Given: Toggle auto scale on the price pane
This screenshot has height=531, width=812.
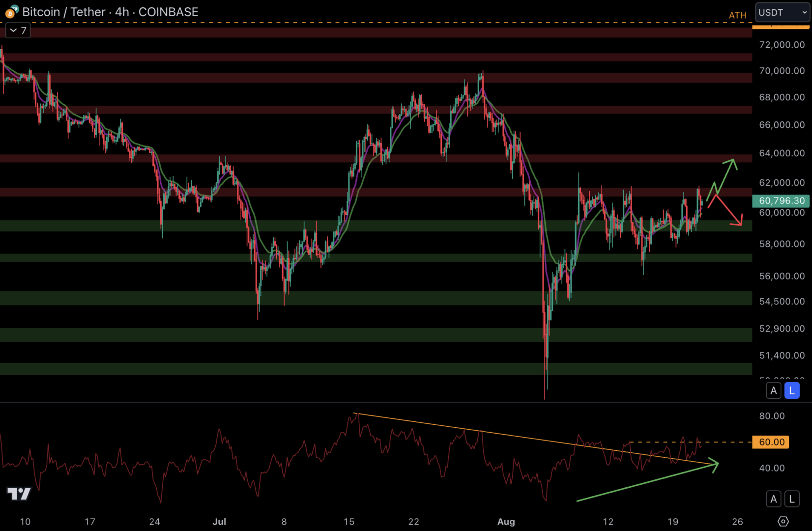Looking at the screenshot, I should 774,391.
